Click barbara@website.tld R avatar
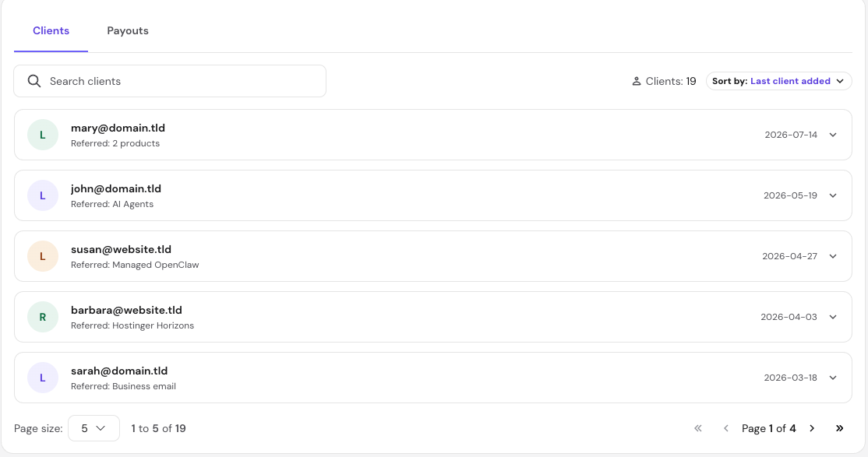868x457 pixels. (43, 318)
